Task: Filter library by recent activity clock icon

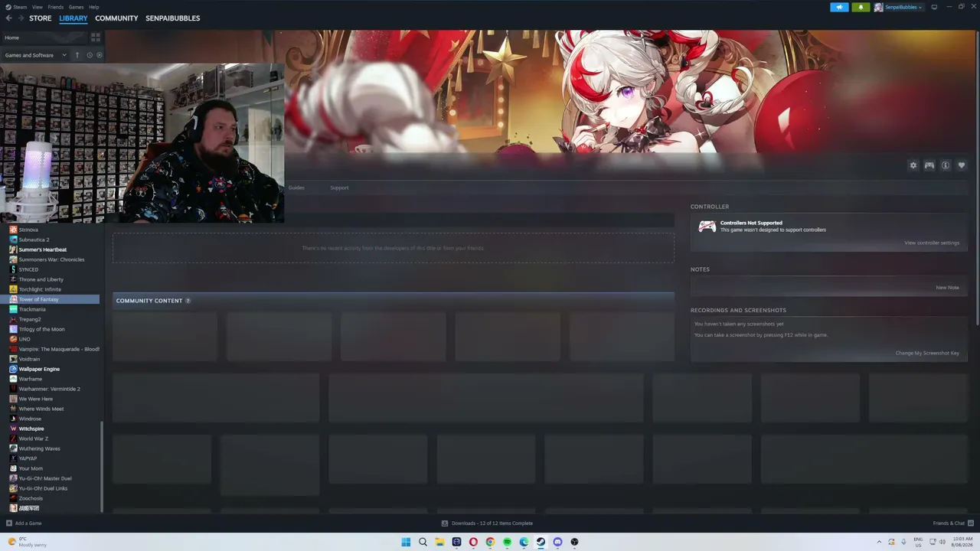Action: (90, 55)
